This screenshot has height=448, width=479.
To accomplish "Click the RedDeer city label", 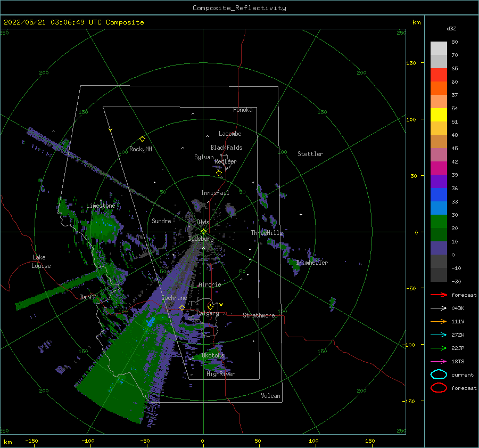I will pos(226,161).
